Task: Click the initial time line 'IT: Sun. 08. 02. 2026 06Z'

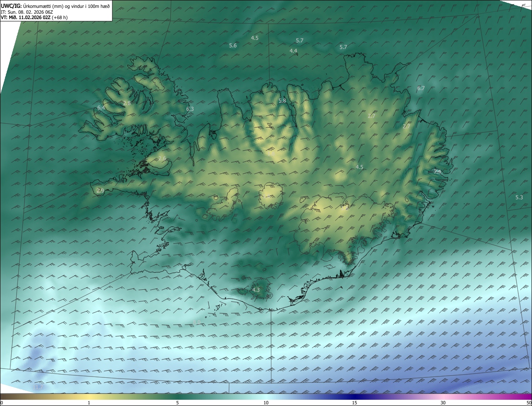Action: 27,12
